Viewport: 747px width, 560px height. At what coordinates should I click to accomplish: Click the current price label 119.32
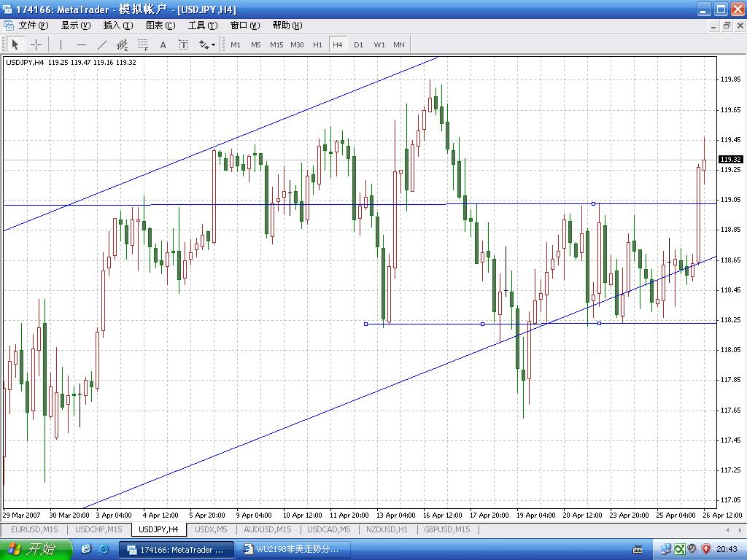click(x=729, y=159)
